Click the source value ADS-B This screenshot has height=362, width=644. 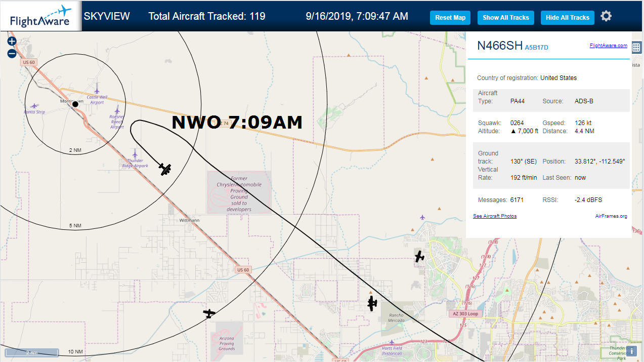coord(584,101)
